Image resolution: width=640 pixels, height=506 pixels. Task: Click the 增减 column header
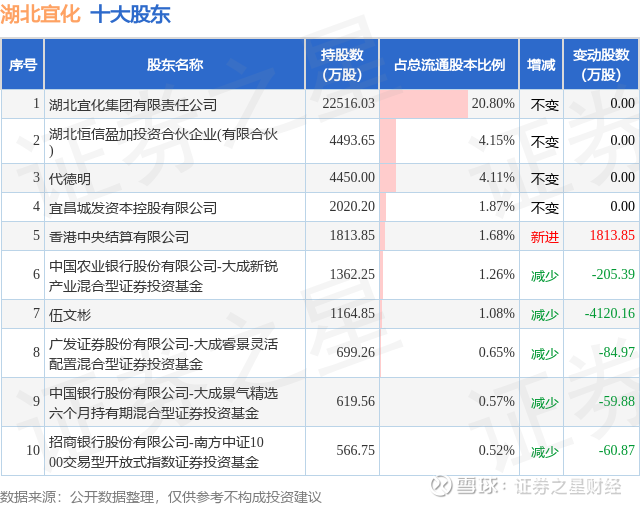[x=541, y=64]
